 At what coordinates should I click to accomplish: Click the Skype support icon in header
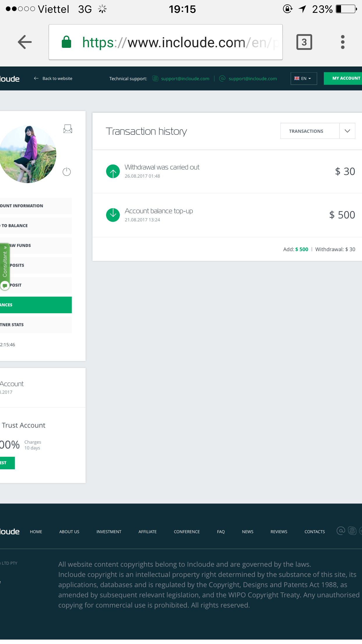tap(155, 78)
